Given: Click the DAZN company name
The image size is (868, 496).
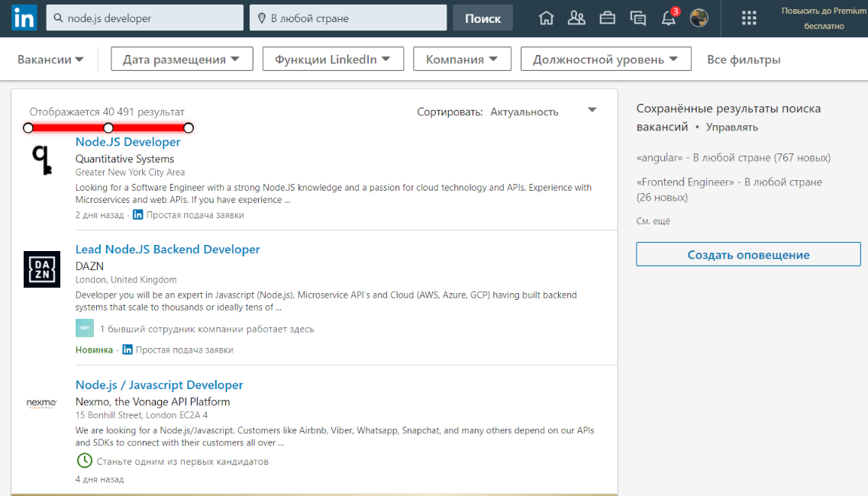Looking at the screenshot, I should (x=89, y=266).
